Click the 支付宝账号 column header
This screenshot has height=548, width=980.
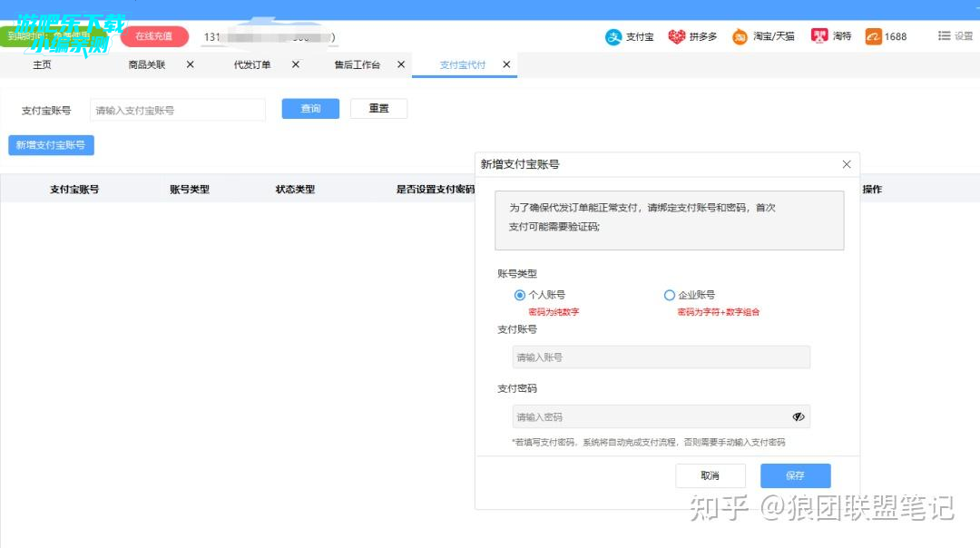coord(74,190)
